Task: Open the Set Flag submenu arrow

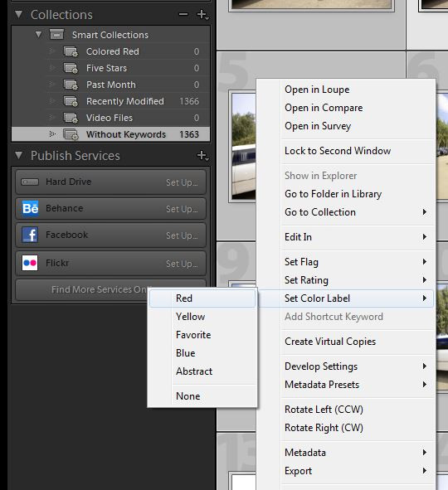Action: click(x=425, y=261)
